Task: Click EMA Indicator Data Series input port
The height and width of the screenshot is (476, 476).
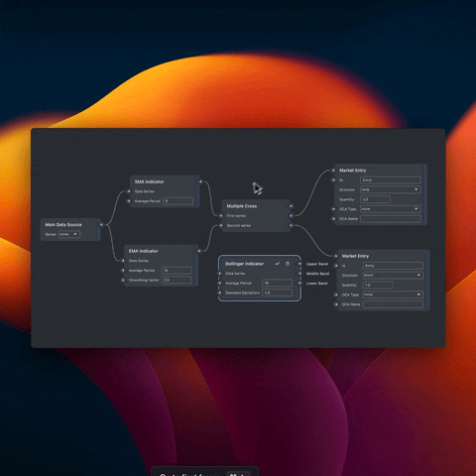Action: (x=123, y=261)
